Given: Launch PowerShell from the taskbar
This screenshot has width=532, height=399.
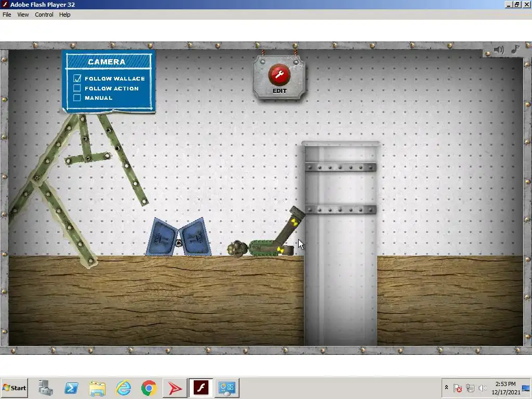Looking at the screenshot, I should click(x=71, y=388).
